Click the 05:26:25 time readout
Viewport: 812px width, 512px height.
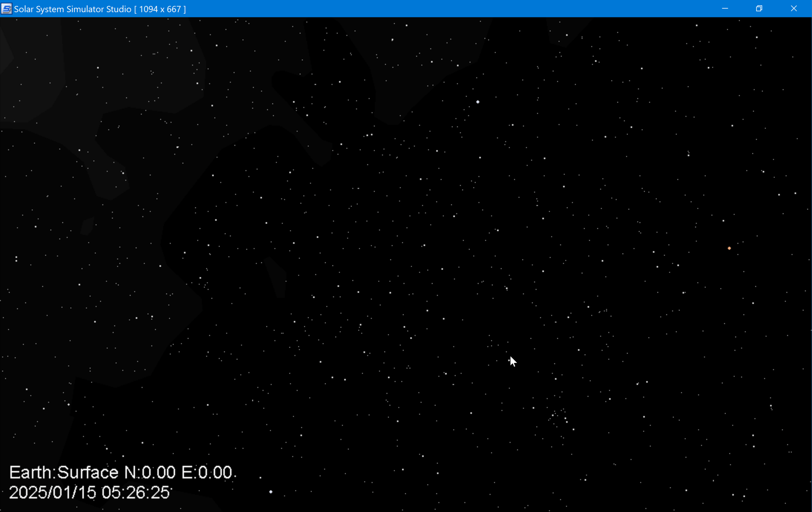(x=135, y=493)
